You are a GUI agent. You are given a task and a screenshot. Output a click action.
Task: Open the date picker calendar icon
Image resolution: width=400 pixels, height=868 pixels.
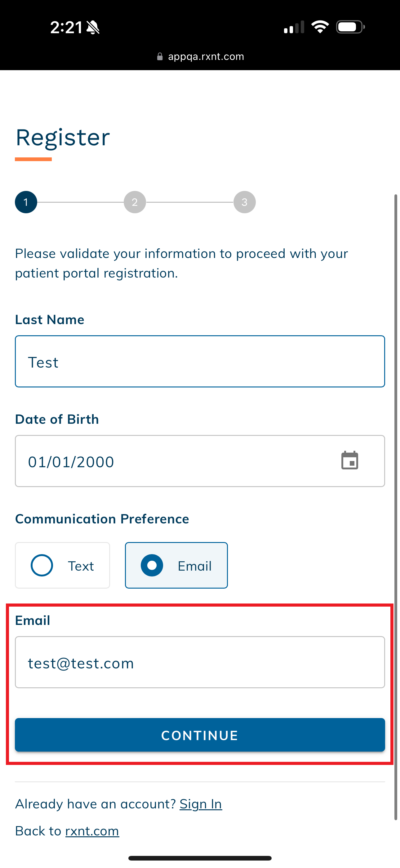click(x=349, y=460)
